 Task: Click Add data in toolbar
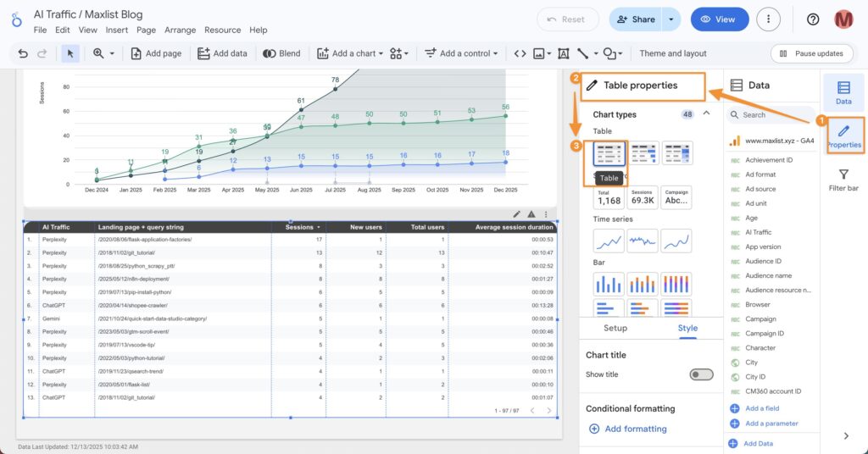223,53
